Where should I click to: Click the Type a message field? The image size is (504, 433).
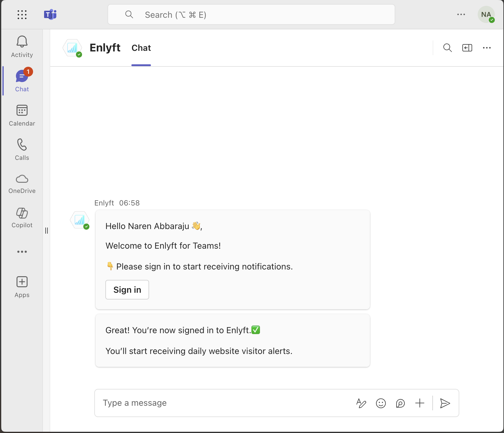pyautogui.click(x=227, y=403)
